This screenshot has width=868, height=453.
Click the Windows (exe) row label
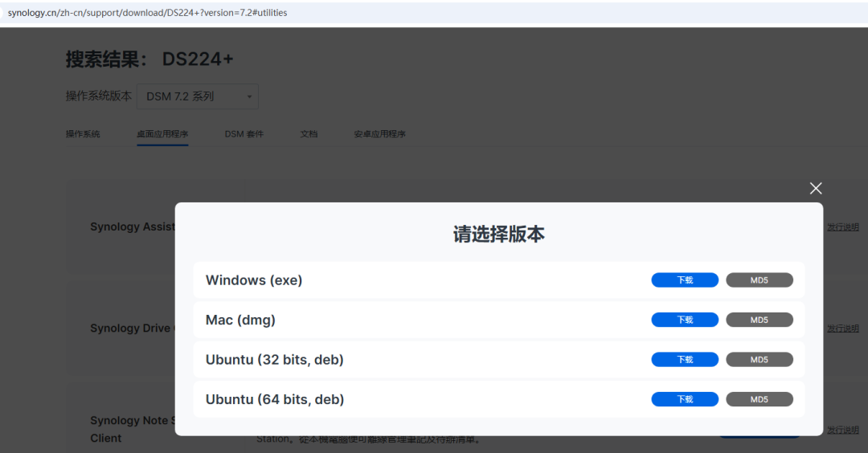point(254,280)
